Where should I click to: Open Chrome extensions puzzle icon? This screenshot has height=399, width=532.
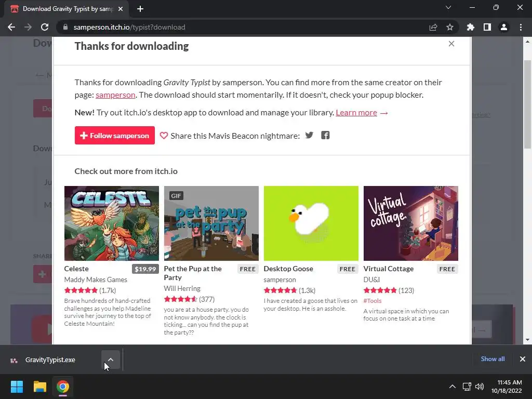(471, 27)
